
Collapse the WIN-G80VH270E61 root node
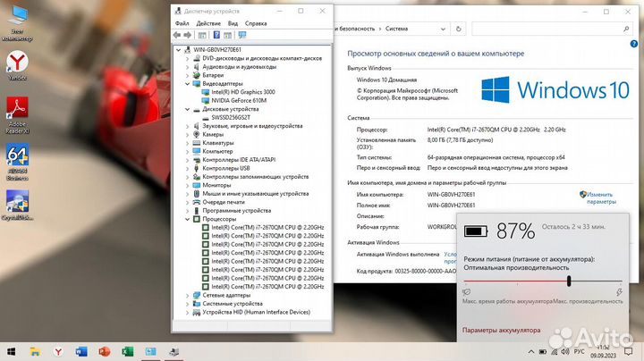(x=179, y=50)
